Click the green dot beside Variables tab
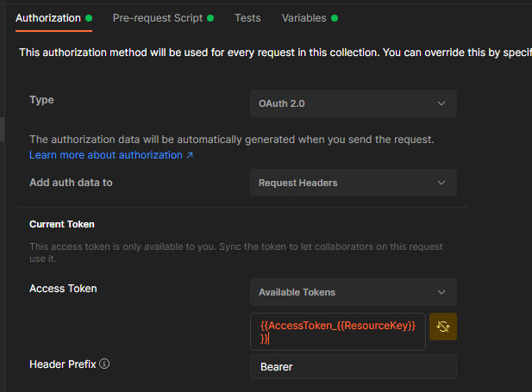Viewport: 532px width, 392px height. click(x=335, y=18)
